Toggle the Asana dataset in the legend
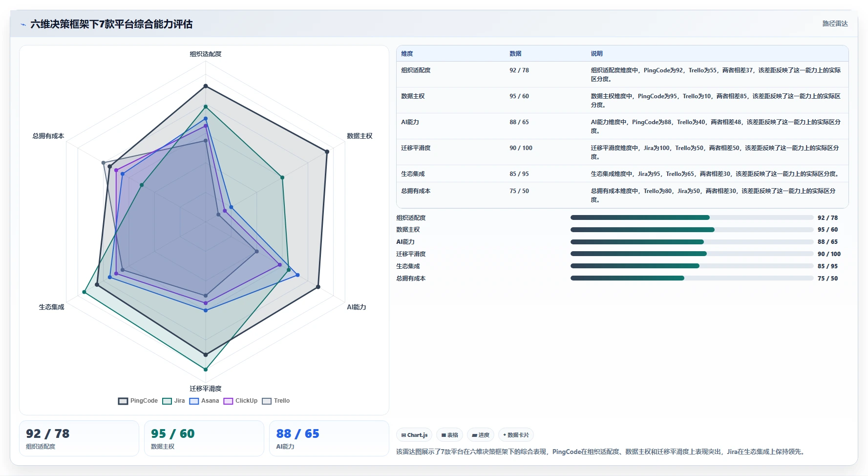 click(x=204, y=401)
